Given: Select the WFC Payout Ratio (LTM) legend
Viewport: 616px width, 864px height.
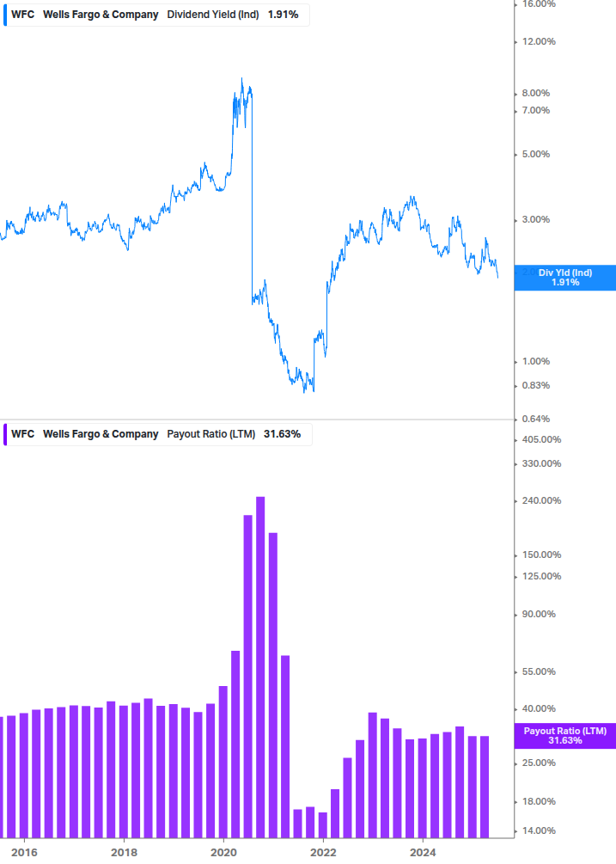Looking at the screenshot, I should click(157, 434).
